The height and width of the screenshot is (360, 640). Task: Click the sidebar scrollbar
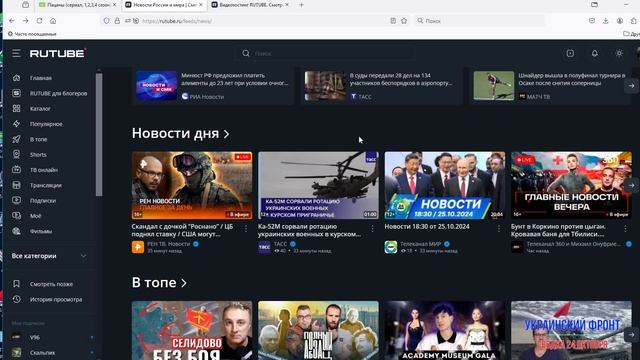[x=99, y=135]
